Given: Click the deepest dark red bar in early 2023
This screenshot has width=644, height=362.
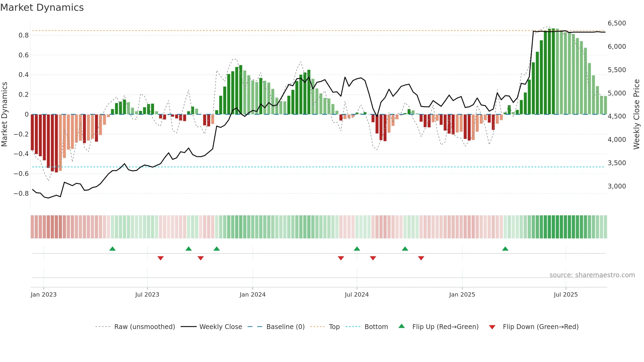Looking at the screenshot, I should (56, 143).
